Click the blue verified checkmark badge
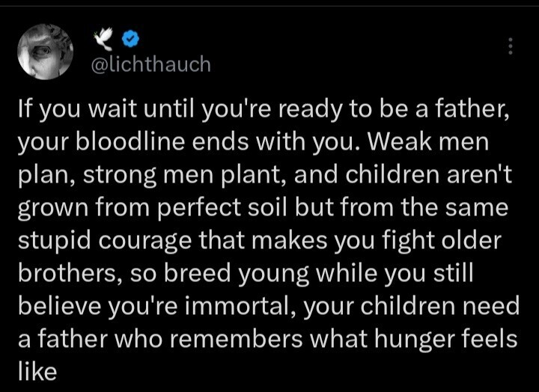 click(x=131, y=39)
